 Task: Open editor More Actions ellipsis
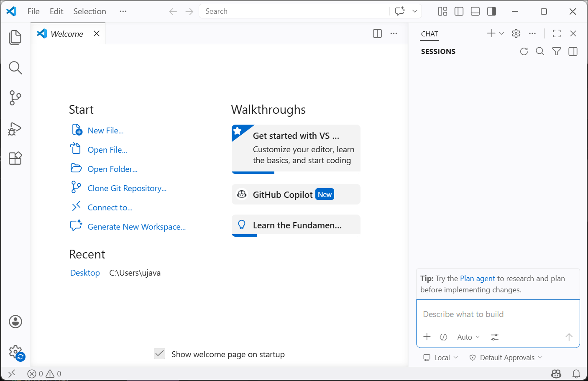coord(394,33)
